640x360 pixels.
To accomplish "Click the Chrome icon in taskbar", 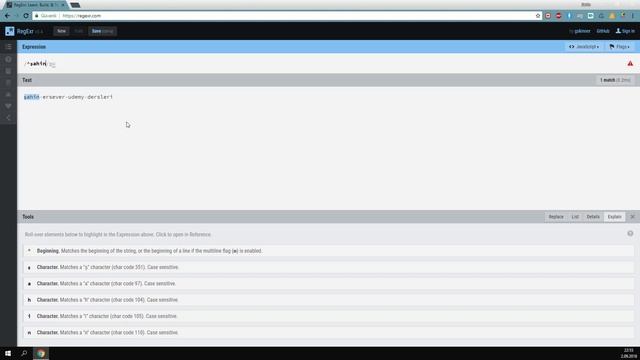I will pyautogui.click(x=41, y=353).
